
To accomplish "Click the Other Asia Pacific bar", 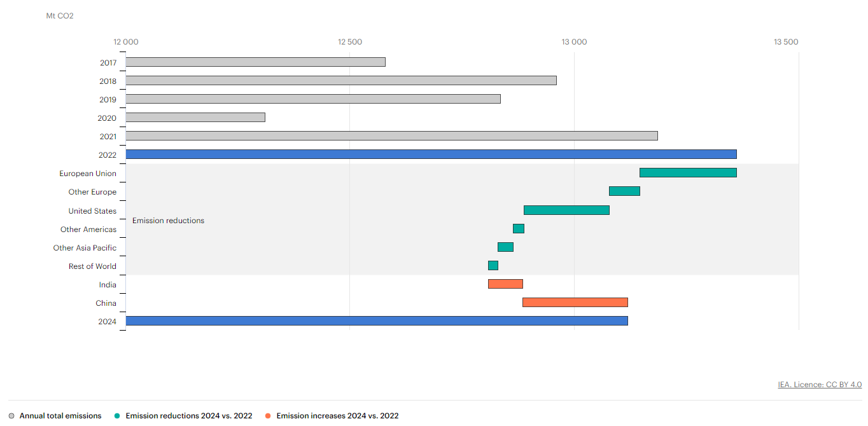I will 505,247.
